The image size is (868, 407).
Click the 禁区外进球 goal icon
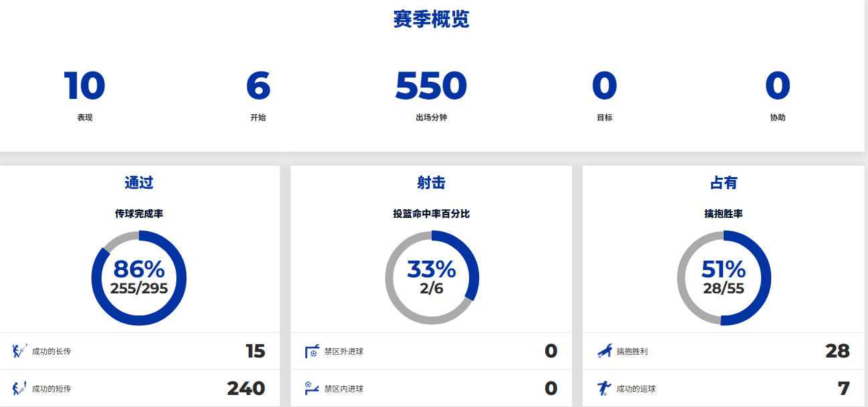click(311, 351)
